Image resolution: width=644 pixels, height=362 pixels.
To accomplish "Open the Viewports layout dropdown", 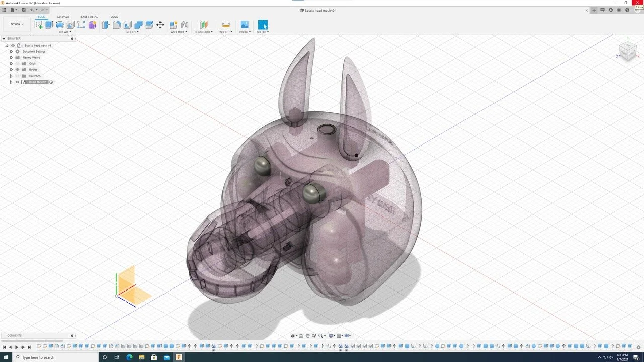I will (x=348, y=336).
